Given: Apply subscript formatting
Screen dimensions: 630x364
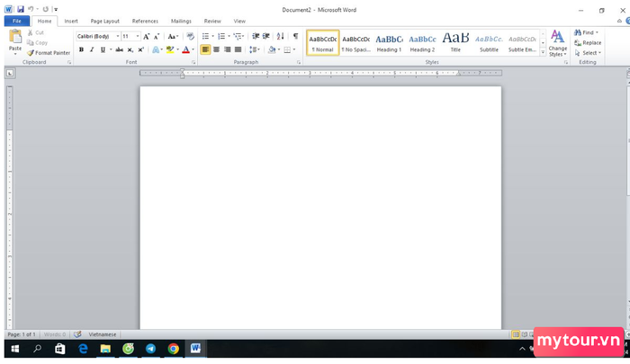Looking at the screenshot, I should click(130, 49).
